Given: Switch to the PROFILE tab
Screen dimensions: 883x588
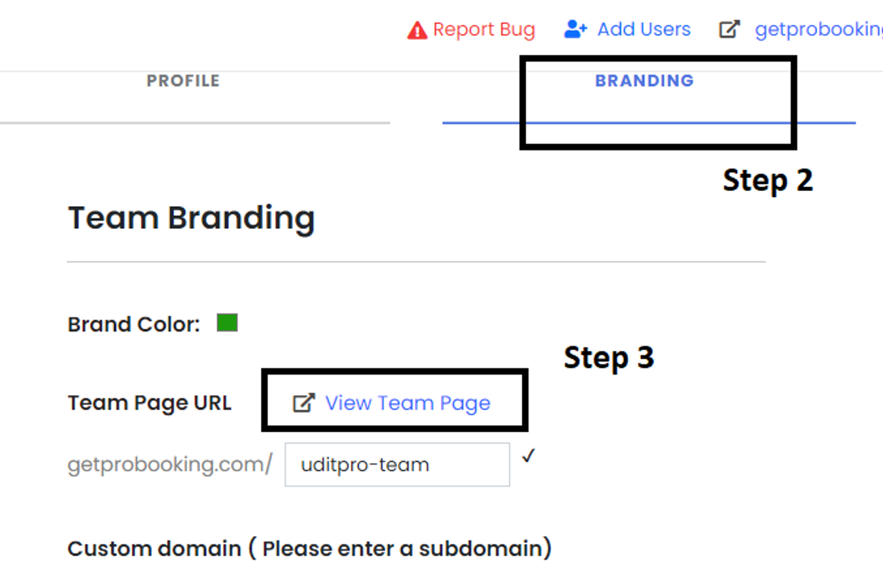Looking at the screenshot, I should point(183,80).
